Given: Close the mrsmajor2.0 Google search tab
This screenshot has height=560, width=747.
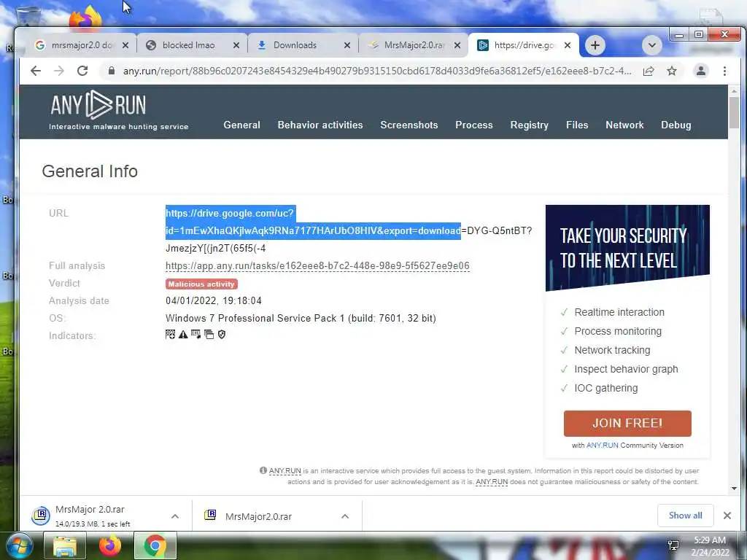Looking at the screenshot, I should [125, 45].
